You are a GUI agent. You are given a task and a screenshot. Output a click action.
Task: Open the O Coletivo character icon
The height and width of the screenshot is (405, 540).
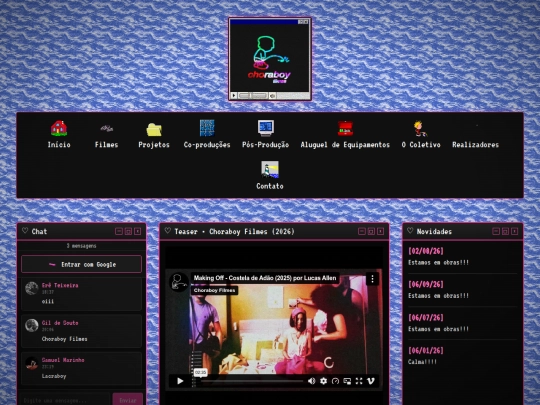tap(420, 128)
